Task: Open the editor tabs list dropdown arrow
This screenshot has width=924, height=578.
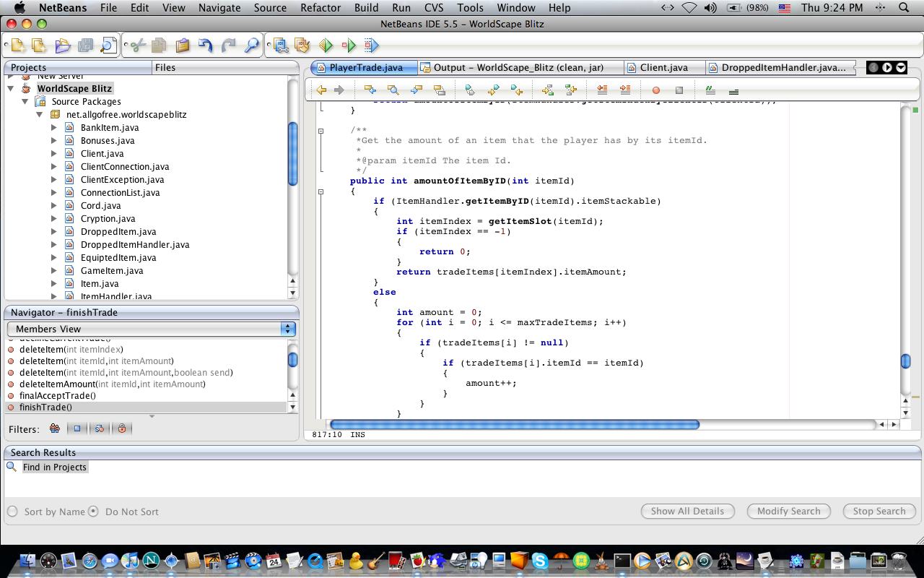Action: tap(901, 67)
